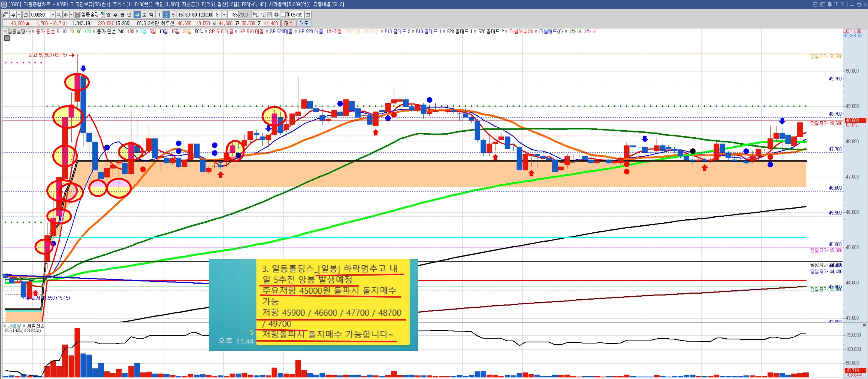Switch to the 일 daily chart tab
Viewport: 868px width, 379px height.
[108, 15]
